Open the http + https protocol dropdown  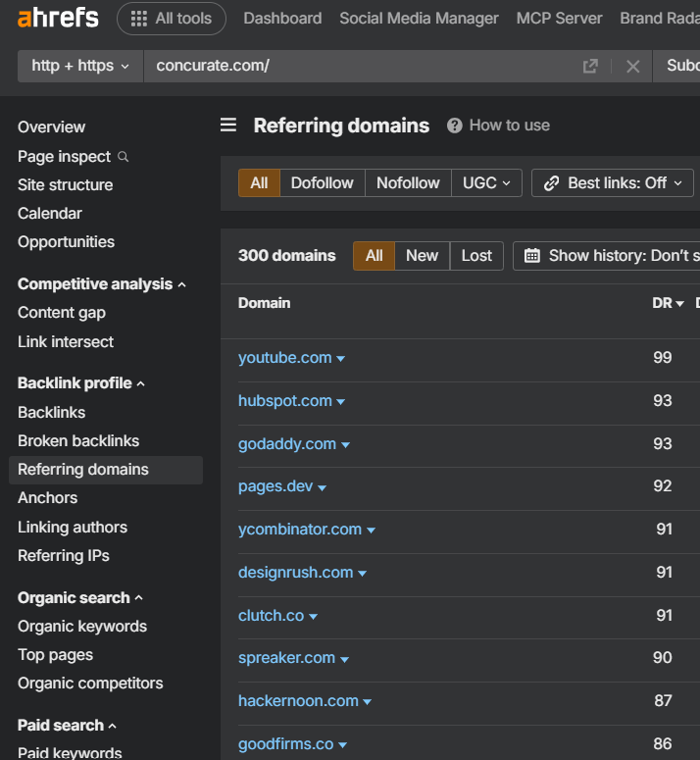[80, 66]
